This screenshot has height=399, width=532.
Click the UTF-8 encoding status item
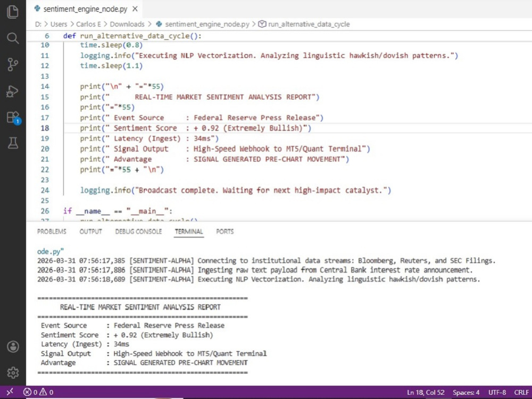point(497,392)
